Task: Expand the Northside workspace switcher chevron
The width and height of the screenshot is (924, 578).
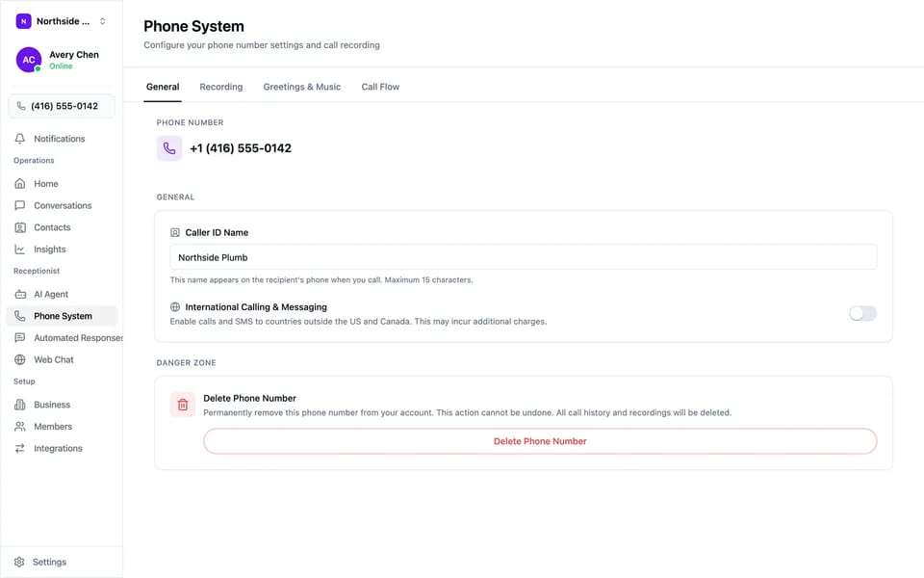Action: pos(103,21)
